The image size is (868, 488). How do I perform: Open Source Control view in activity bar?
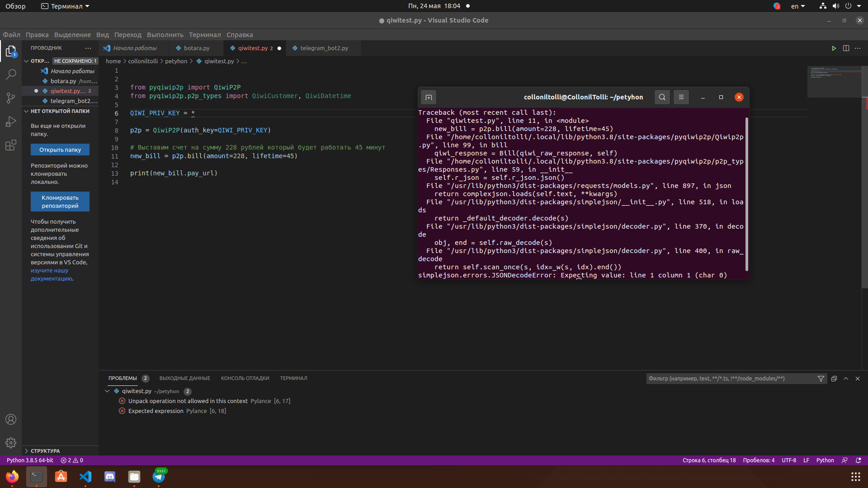point(11,98)
